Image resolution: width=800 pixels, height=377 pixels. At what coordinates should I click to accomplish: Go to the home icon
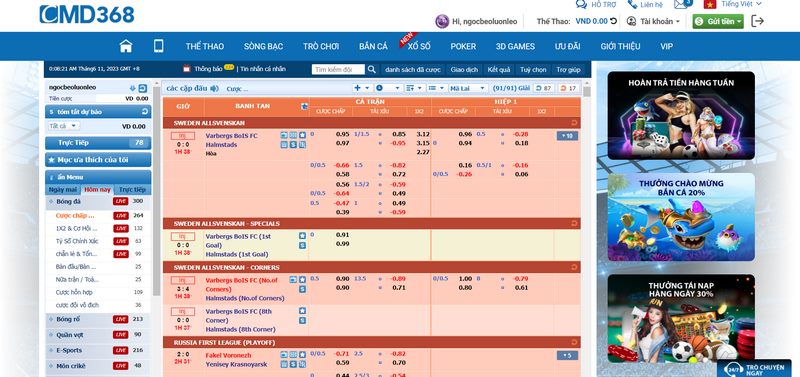pyautogui.click(x=126, y=46)
